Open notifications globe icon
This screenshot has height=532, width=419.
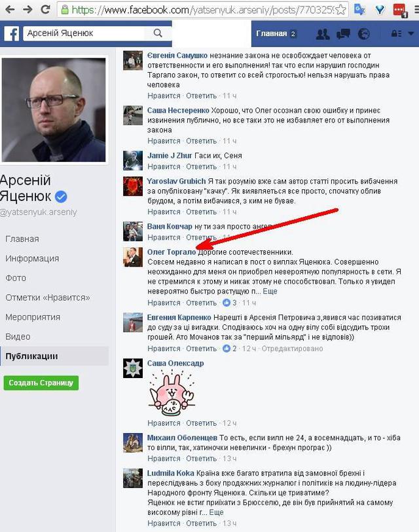(364, 34)
